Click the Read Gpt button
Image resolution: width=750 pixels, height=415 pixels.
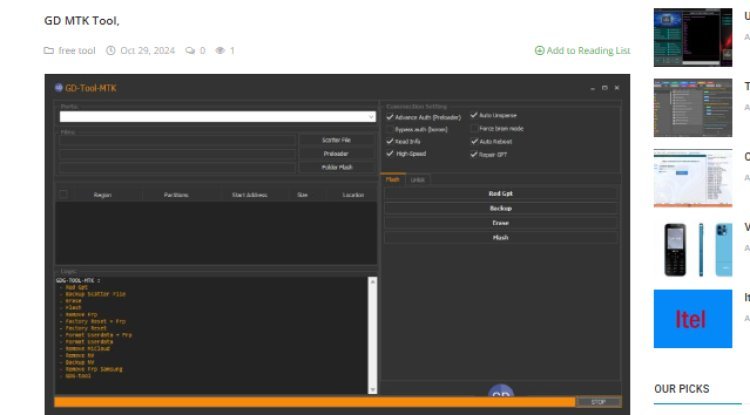(500, 194)
